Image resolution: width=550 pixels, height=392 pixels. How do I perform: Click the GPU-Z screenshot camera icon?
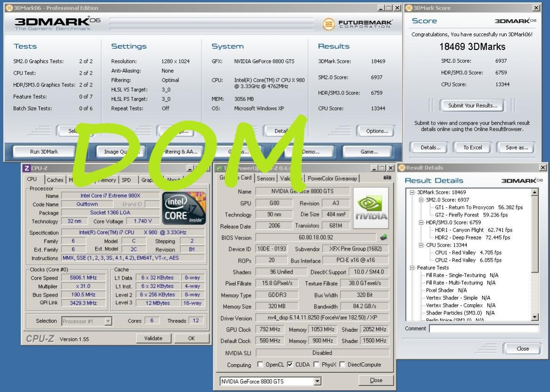387,178
